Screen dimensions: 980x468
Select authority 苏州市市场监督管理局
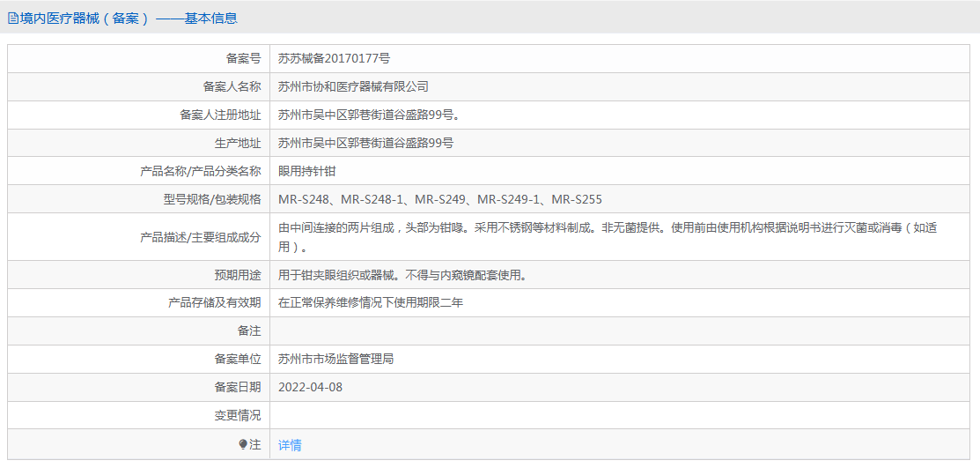pyautogui.click(x=335, y=359)
